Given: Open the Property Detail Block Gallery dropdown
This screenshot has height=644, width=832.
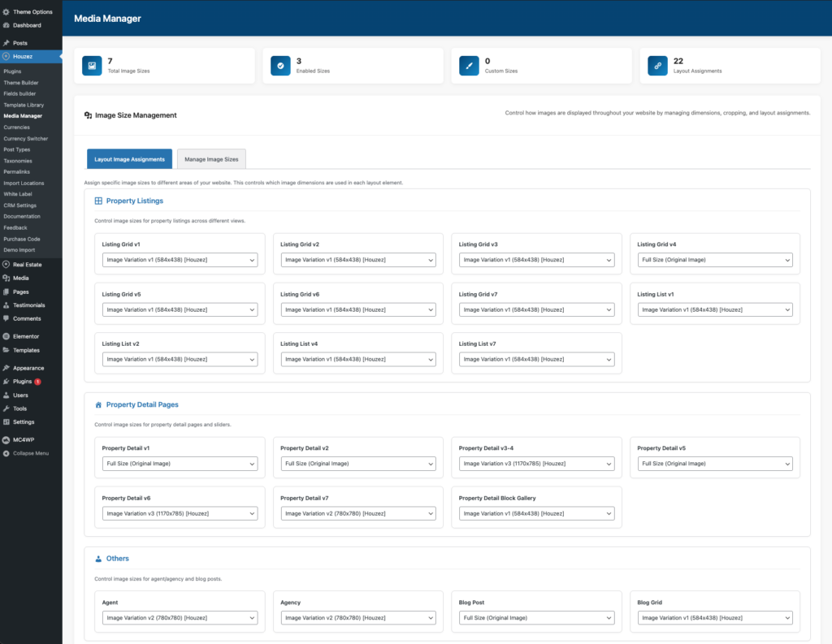Looking at the screenshot, I should [x=536, y=513].
